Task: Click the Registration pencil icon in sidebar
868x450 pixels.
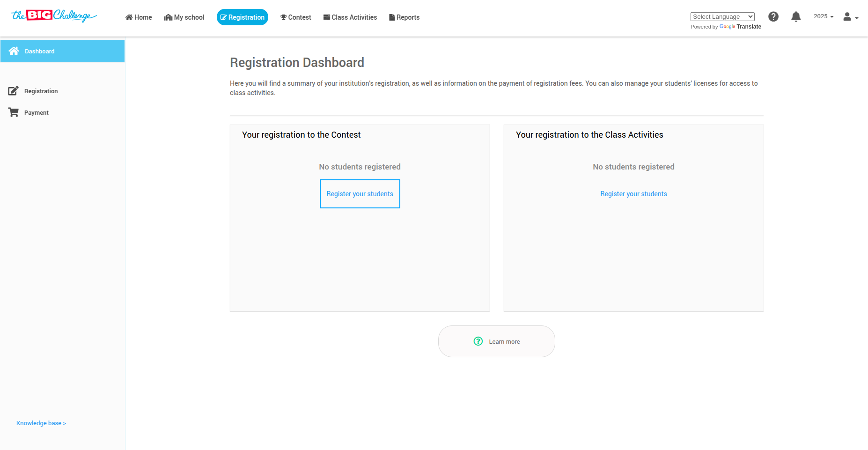Action: click(x=13, y=91)
